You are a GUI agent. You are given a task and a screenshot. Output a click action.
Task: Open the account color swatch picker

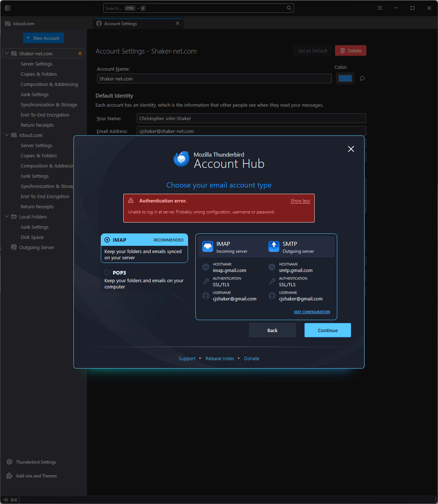[x=345, y=78]
